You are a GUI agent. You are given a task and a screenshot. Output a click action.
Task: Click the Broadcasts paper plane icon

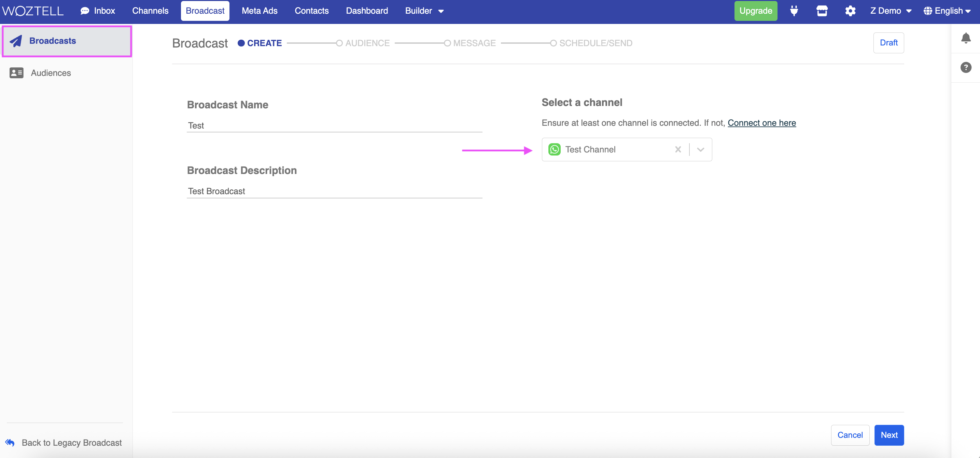pos(16,41)
